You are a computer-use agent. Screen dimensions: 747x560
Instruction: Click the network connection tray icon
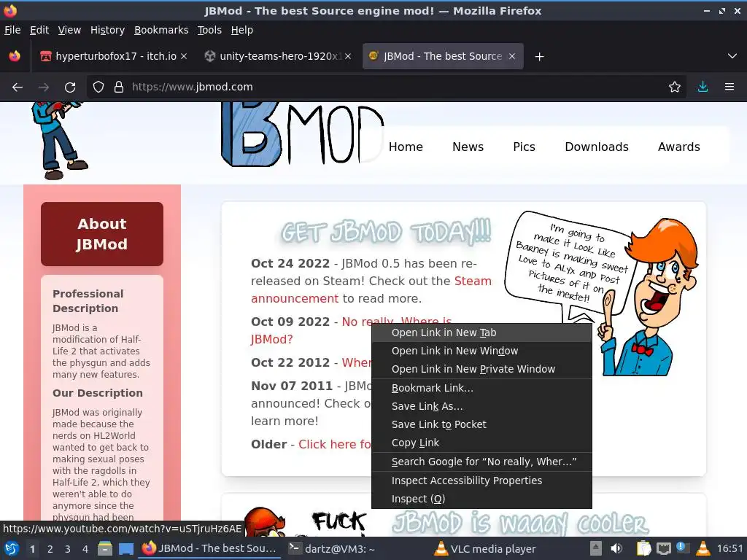664,548
